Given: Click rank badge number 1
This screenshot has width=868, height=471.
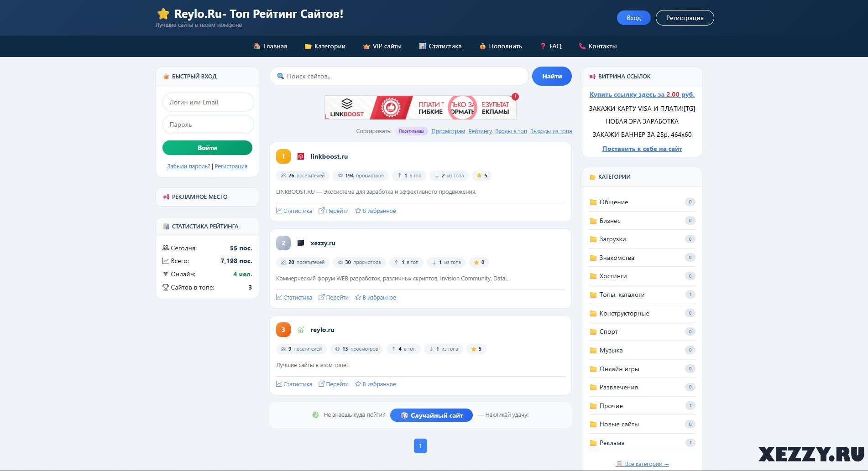Looking at the screenshot, I should 283,156.
